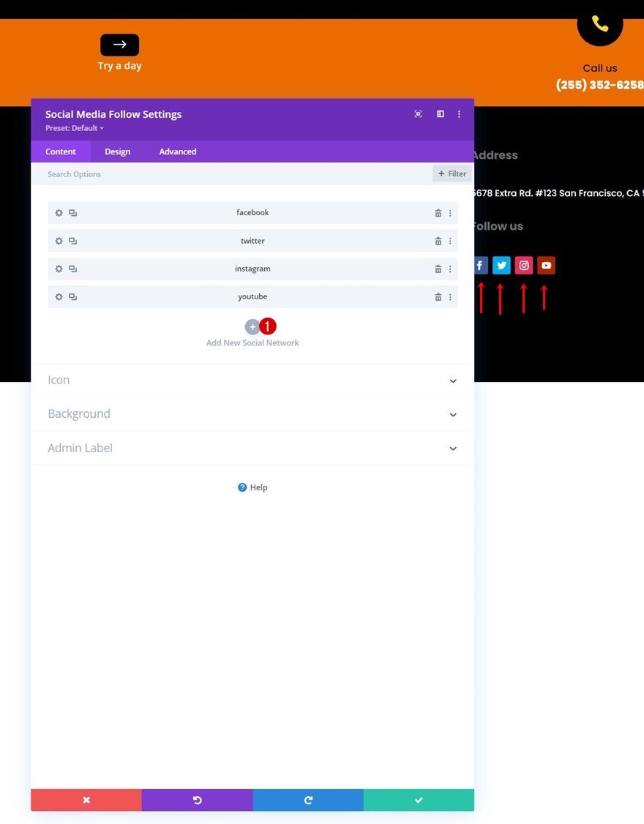The height and width of the screenshot is (824, 644).
Task: Click the Twitter icon under Follow us
Action: point(501,266)
